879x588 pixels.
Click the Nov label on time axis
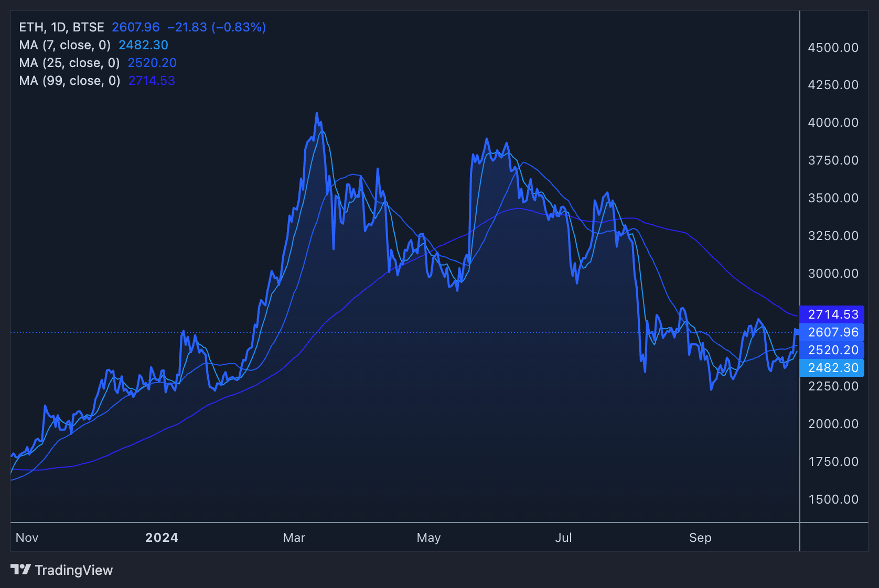pos(27,538)
